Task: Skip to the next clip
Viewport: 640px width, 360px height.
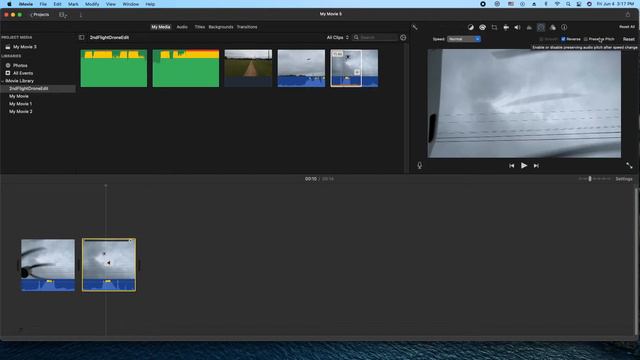Action: [x=536, y=166]
